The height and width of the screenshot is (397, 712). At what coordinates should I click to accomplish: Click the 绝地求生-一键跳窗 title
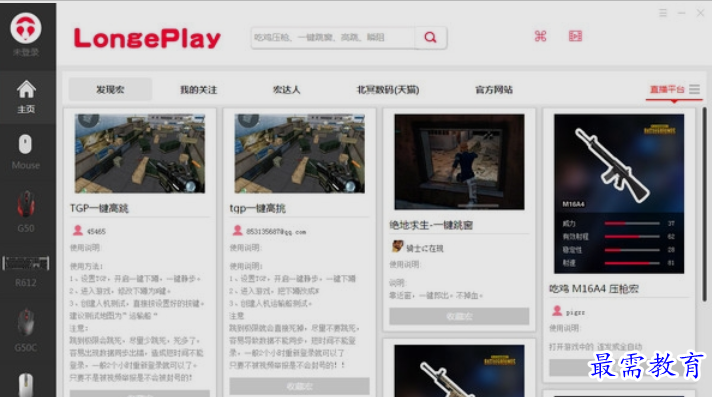coord(431,225)
